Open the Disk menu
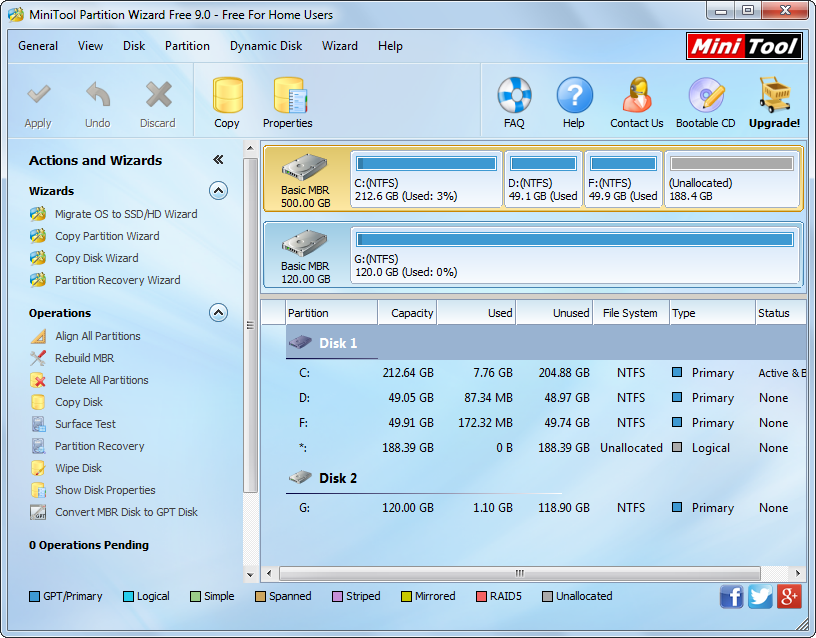 click(134, 46)
